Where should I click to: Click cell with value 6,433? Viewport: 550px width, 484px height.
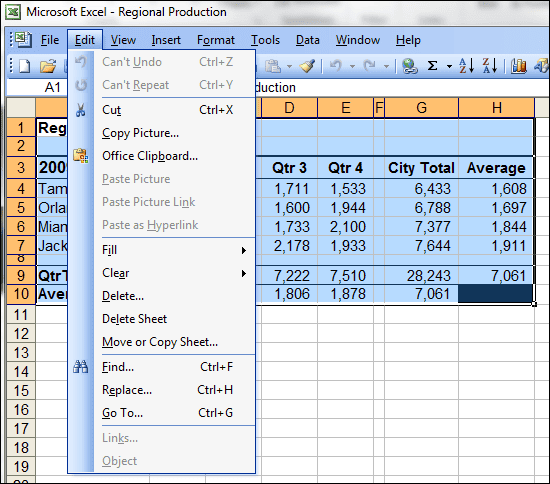[x=422, y=189]
